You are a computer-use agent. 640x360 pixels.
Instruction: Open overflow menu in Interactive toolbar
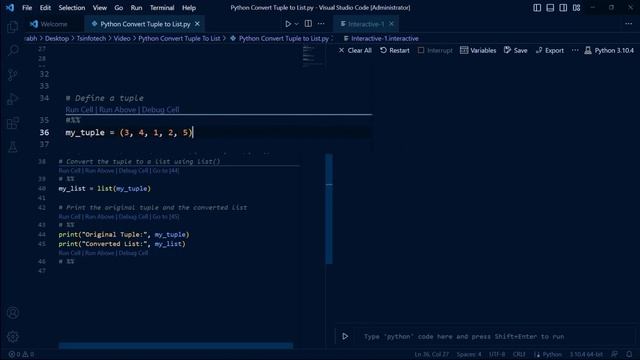click(x=575, y=50)
